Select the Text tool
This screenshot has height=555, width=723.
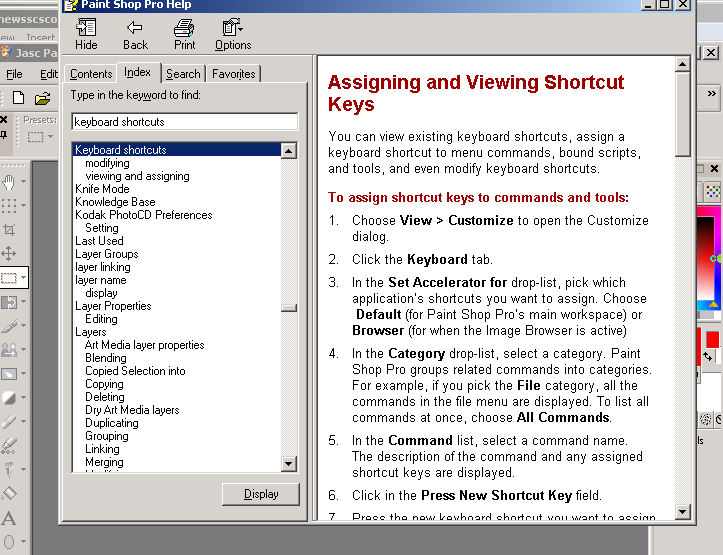pyautogui.click(x=9, y=518)
